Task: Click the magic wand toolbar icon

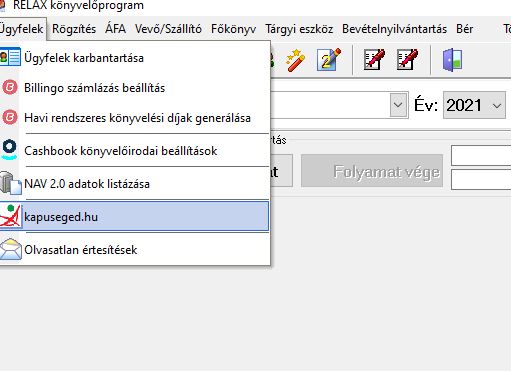Action: 296,60
